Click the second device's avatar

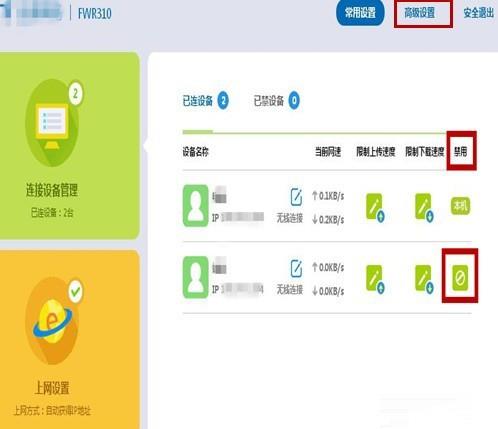(x=196, y=277)
